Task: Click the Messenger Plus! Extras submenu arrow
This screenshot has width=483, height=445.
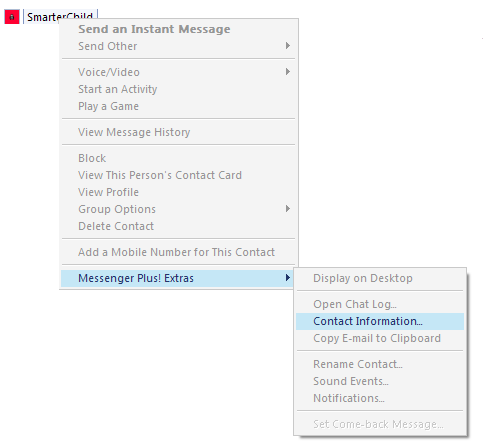Action: (x=288, y=278)
